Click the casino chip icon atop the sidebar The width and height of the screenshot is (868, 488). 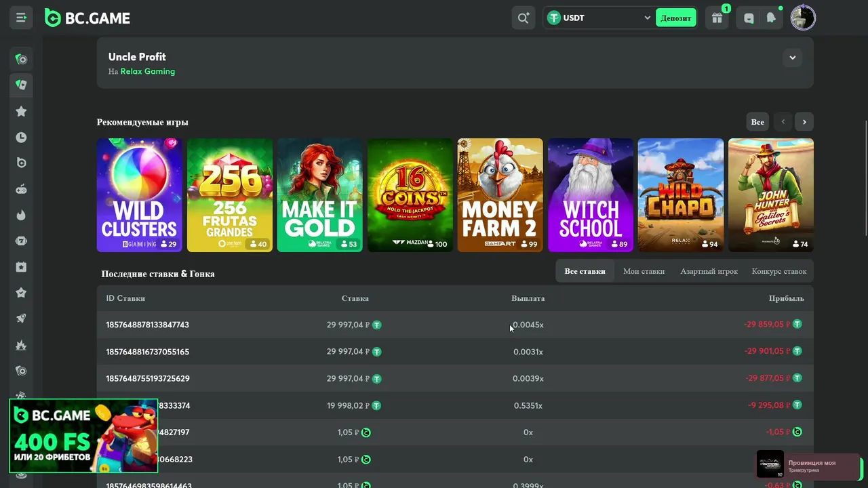pos(21,59)
